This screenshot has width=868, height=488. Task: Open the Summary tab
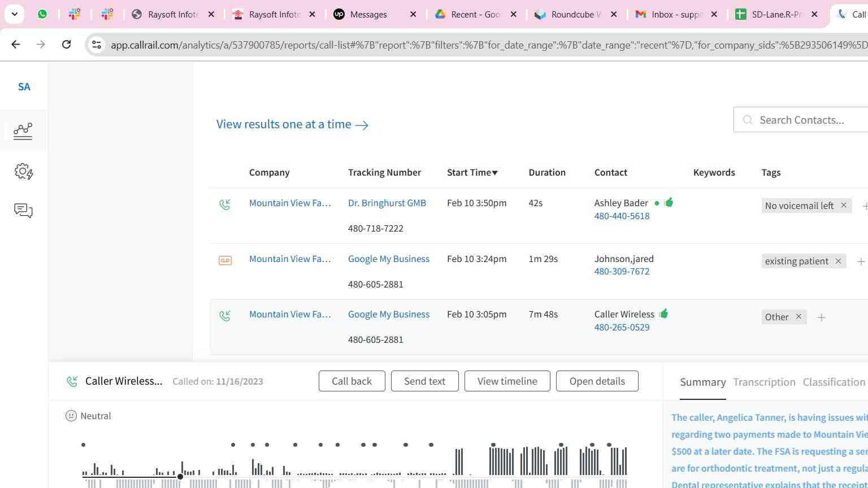pos(702,382)
